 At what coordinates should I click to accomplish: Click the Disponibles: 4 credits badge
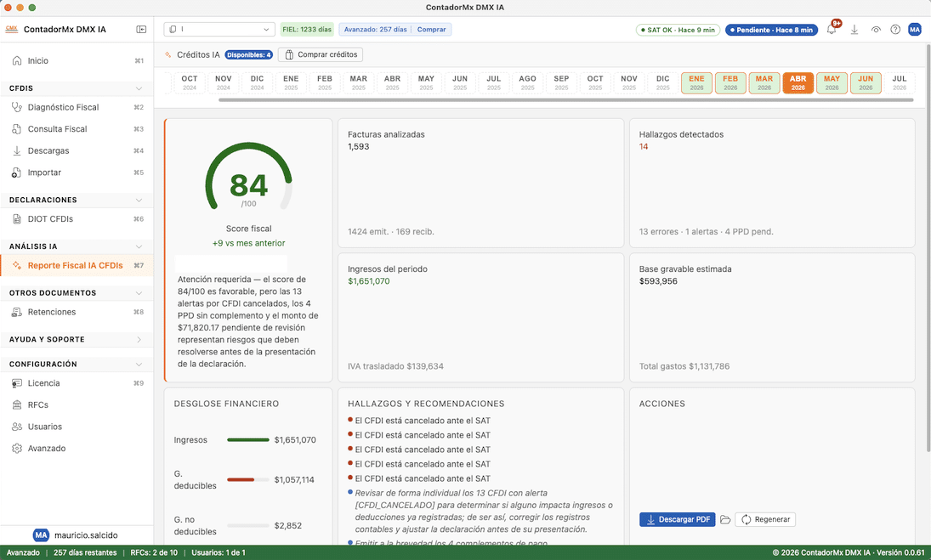249,54
